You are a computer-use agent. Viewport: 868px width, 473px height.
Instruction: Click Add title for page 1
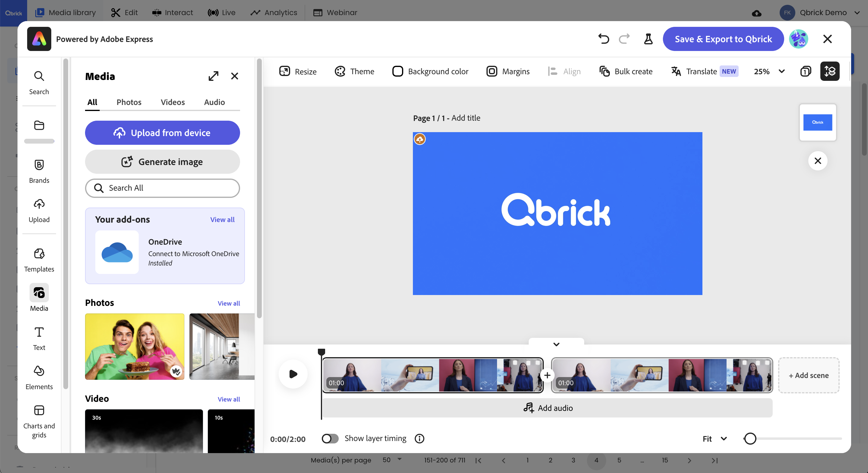466,118
